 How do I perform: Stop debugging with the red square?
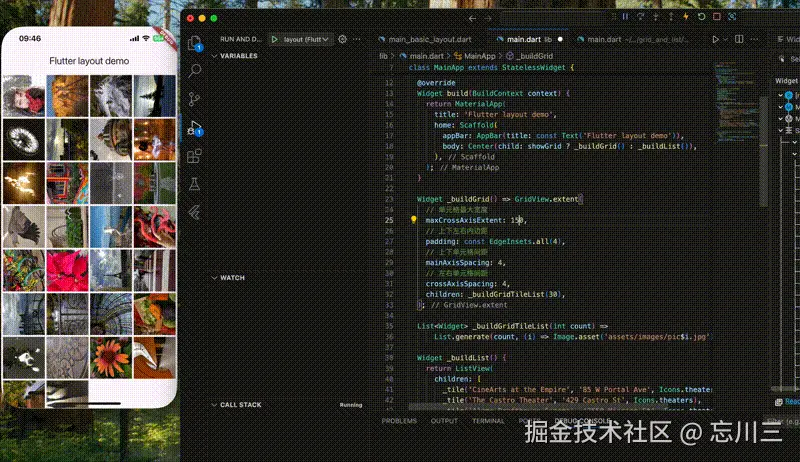(717, 17)
